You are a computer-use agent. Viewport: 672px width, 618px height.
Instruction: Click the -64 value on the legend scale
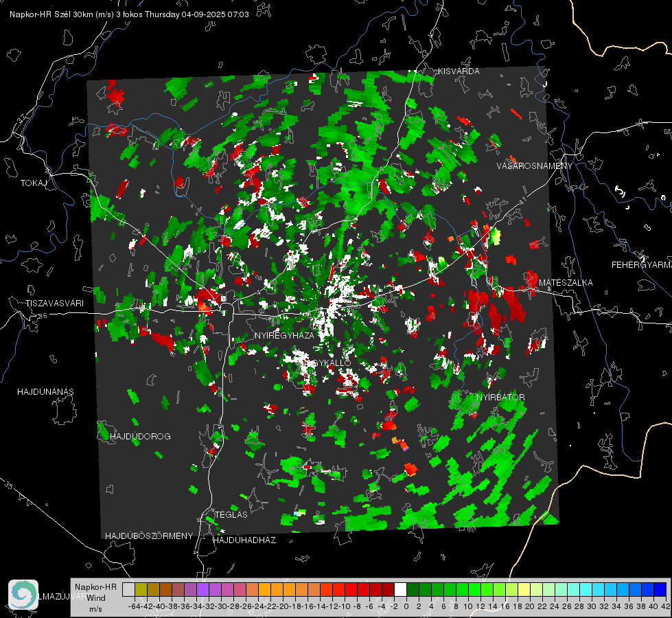pyautogui.click(x=135, y=607)
